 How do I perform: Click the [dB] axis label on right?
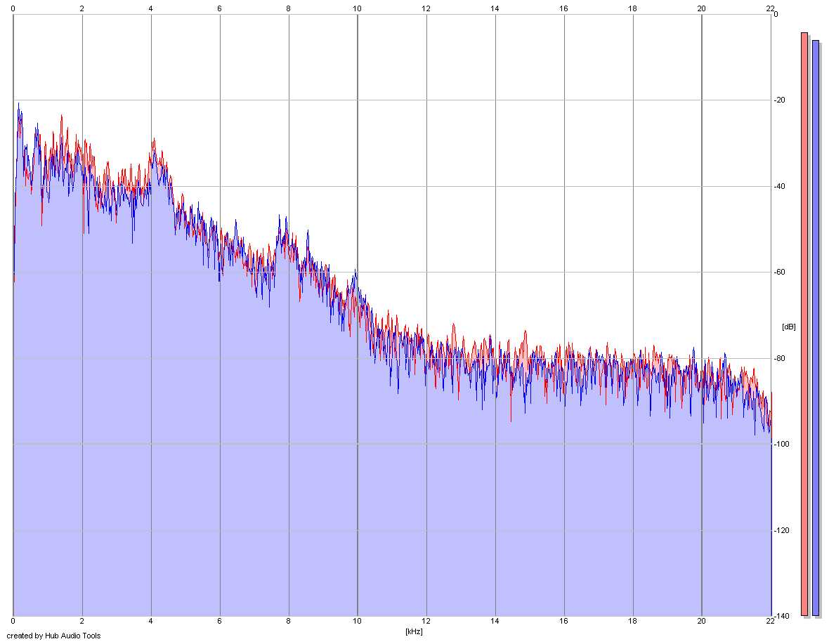(788, 327)
